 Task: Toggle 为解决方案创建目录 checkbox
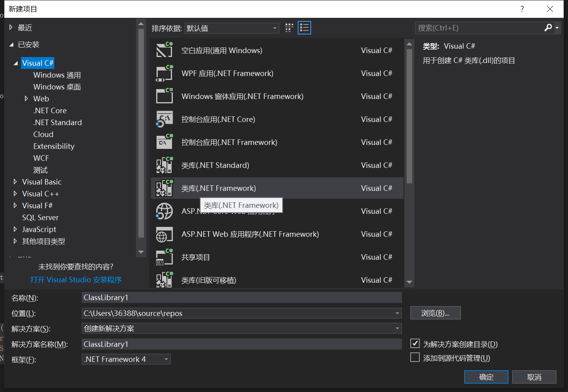(415, 343)
